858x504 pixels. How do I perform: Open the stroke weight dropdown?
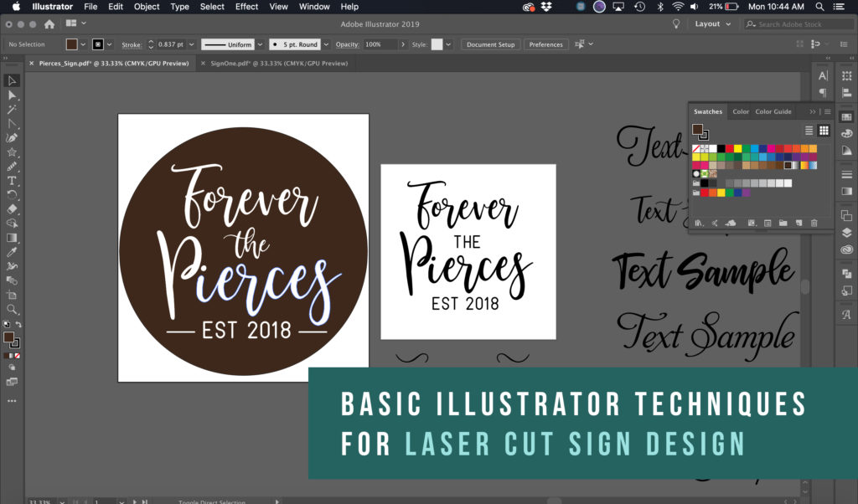point(192,45)
